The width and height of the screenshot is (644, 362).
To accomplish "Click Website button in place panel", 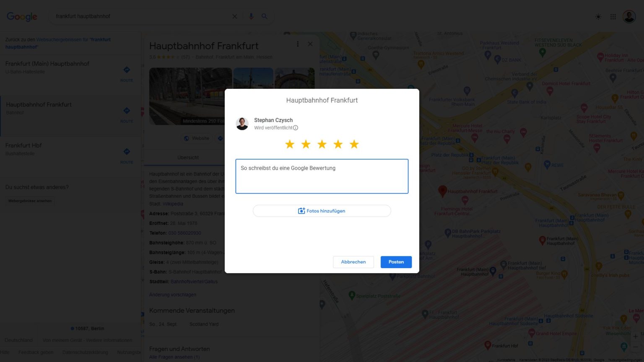I will click(197, 138).
